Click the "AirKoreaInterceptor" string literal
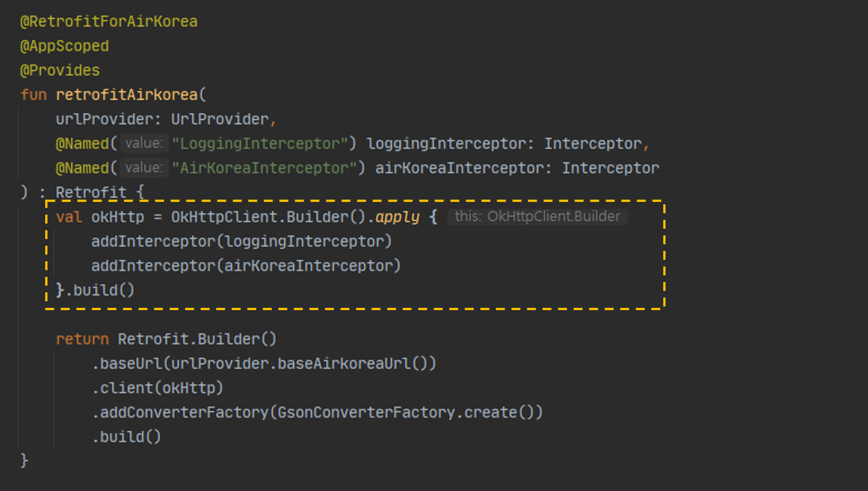The image size is (868, 491). click(x=264, y=168)
